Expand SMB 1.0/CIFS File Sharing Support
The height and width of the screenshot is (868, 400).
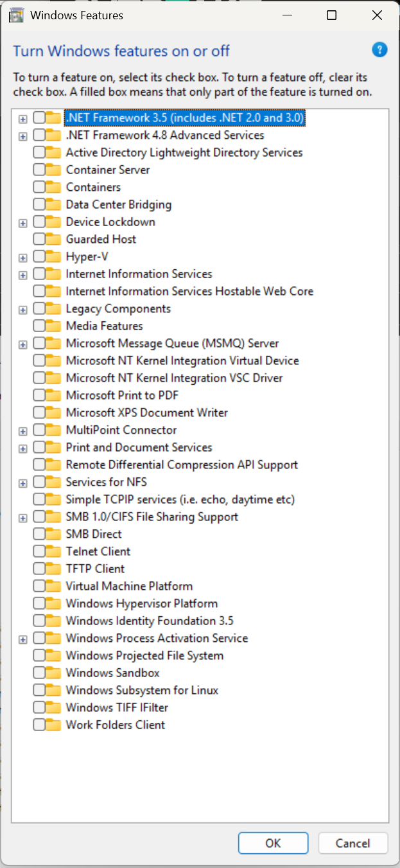23,518
